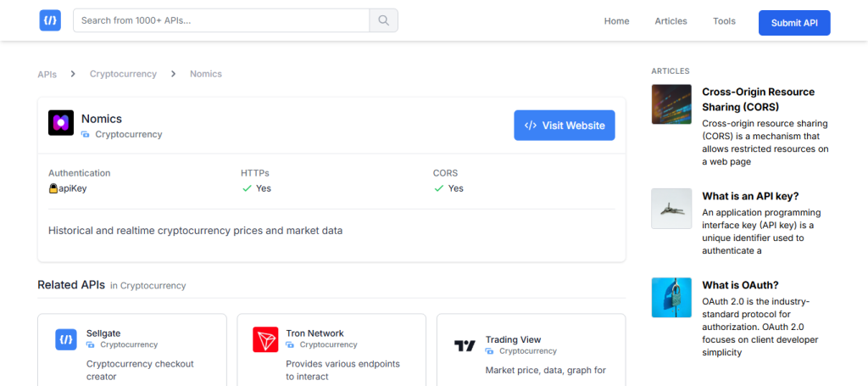The width and height of the screenshot is (868, 386).
Task: Click Cryptocurrency label under Tron Network
Action: 329,344
